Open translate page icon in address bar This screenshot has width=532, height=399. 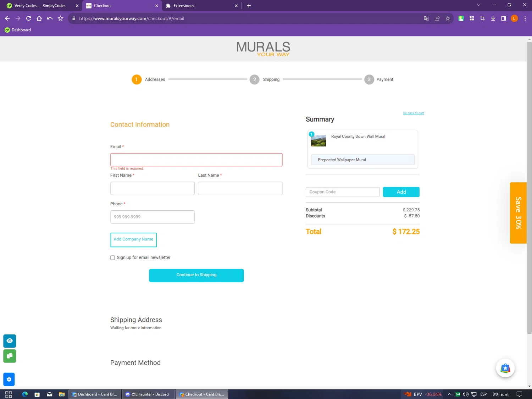[x=426, y=18]
